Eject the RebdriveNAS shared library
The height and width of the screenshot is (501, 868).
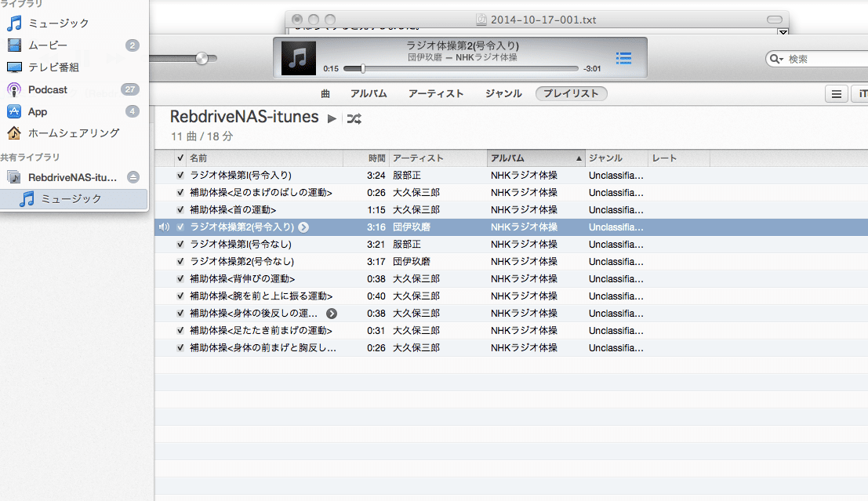[133, 177]
